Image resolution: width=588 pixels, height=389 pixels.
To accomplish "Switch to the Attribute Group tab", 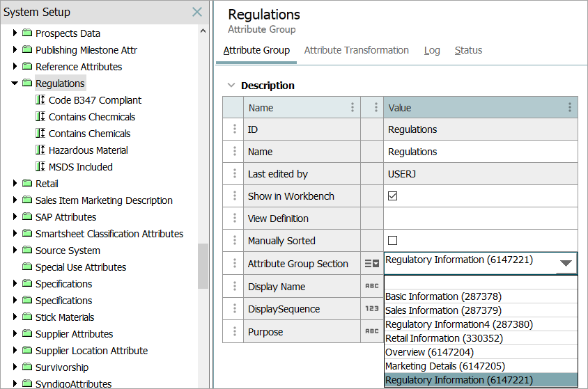I will click(256, 50).
